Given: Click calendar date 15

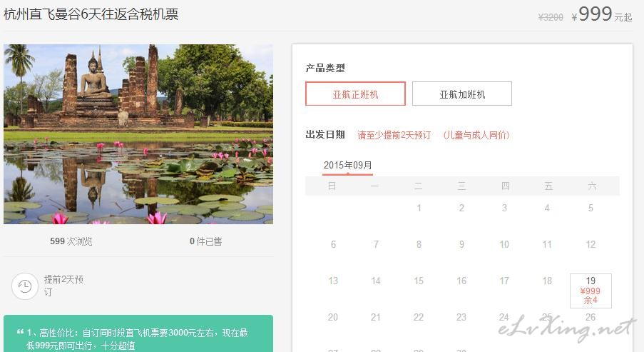Looking at the screenshot, I should coord(419,281).
